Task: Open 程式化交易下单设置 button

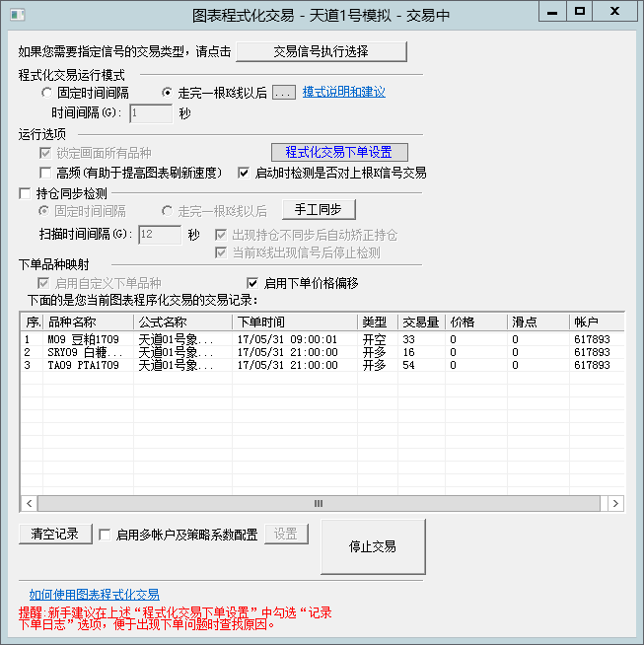Action: click(x=339, y=152)
